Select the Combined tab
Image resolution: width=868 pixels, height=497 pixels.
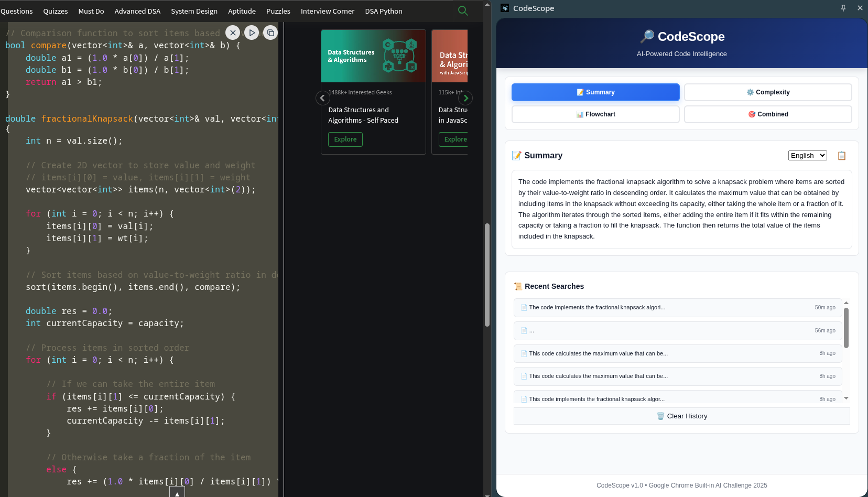click(x=768, y=114)
